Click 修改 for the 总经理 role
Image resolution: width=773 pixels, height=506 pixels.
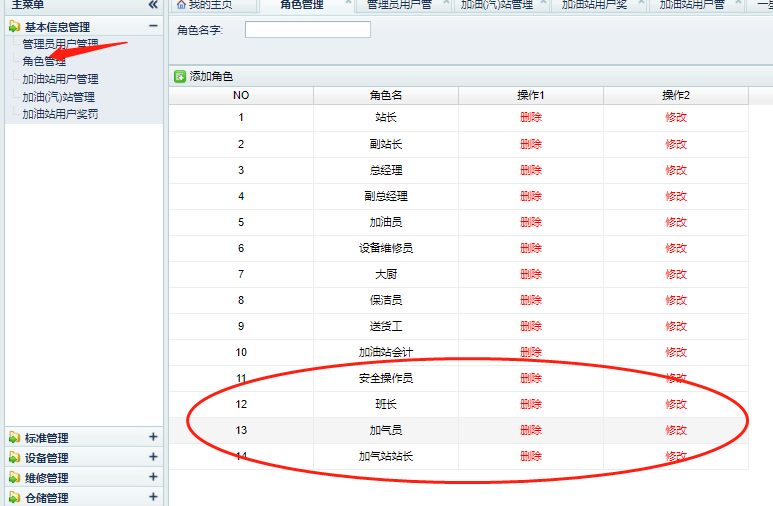coord(676,170)
